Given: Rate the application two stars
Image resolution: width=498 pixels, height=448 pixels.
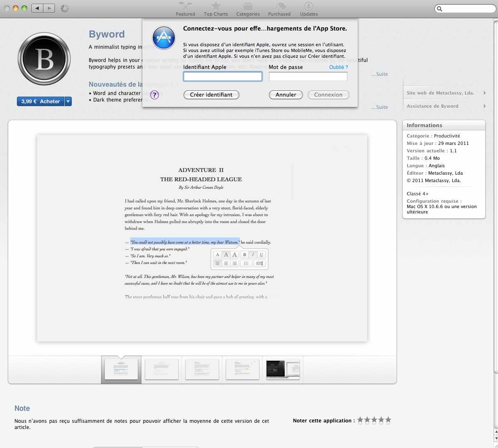Looking at the screenshot, I should [367, 420].
